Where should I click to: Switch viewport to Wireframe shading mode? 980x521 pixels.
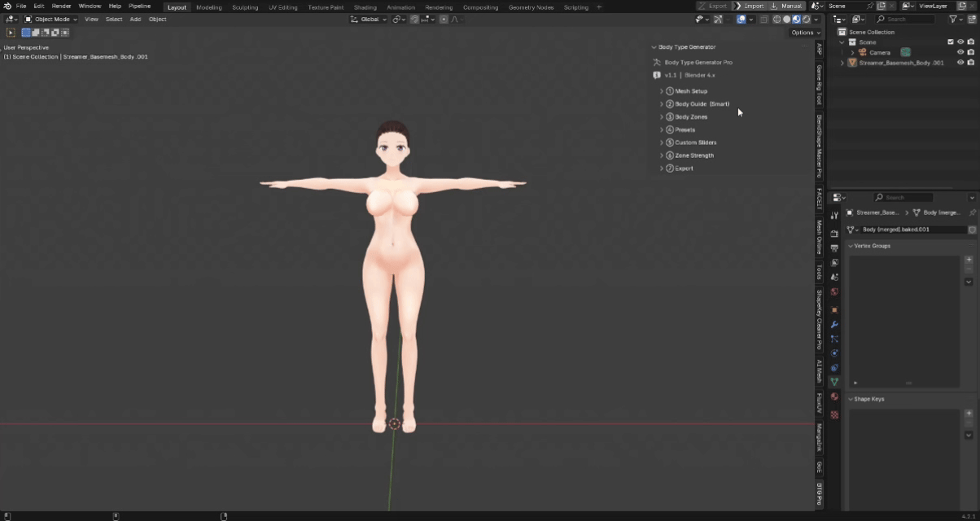pos(777,19)
